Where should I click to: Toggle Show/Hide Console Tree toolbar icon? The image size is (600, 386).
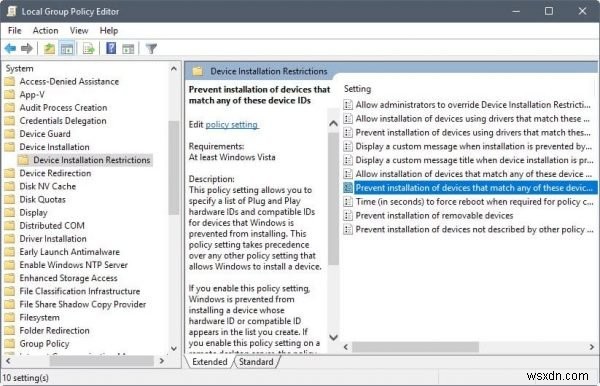pos(67,49)
